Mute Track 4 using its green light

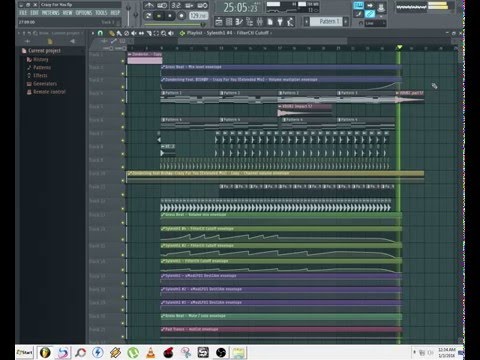point(123,100)
